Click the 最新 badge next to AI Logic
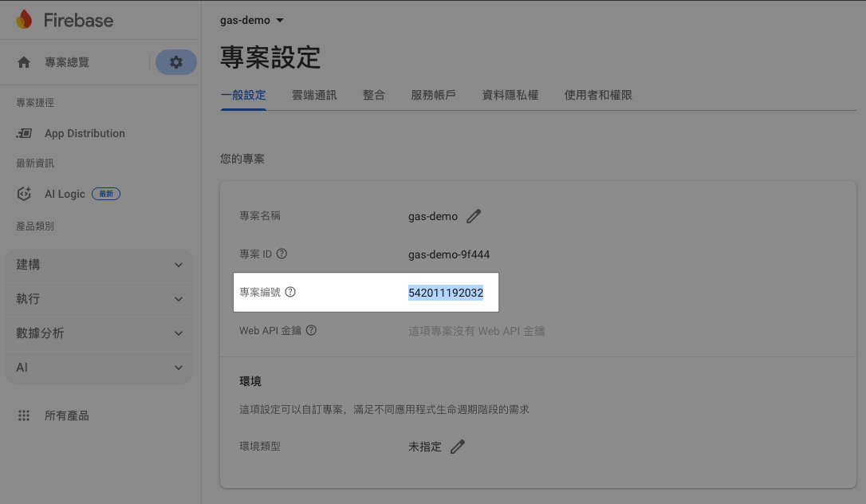 click(106, 194)
